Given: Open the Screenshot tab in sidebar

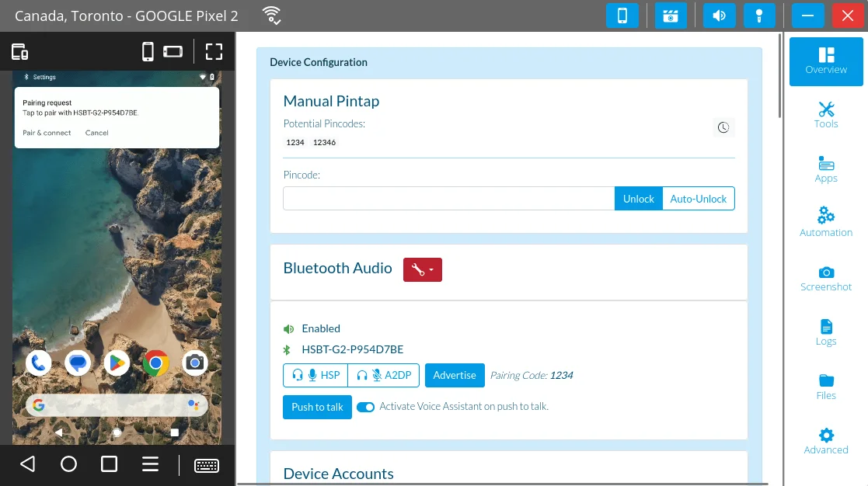Looking at the screenshot, I should tap(826, 279).
